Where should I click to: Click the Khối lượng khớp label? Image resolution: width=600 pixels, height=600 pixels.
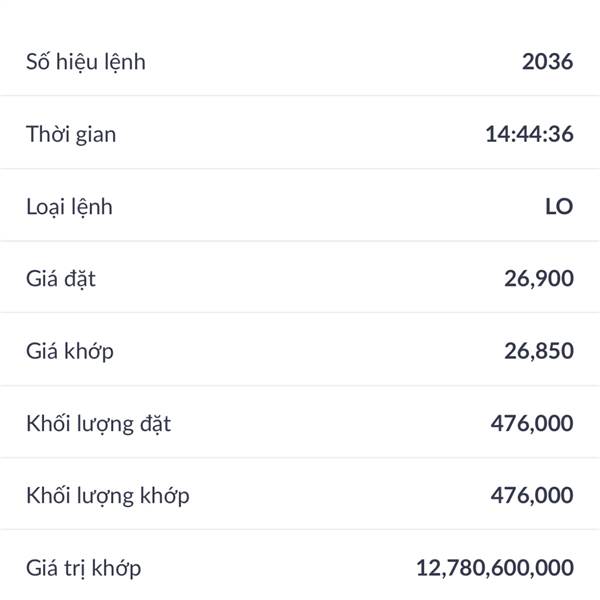[108, 496]
